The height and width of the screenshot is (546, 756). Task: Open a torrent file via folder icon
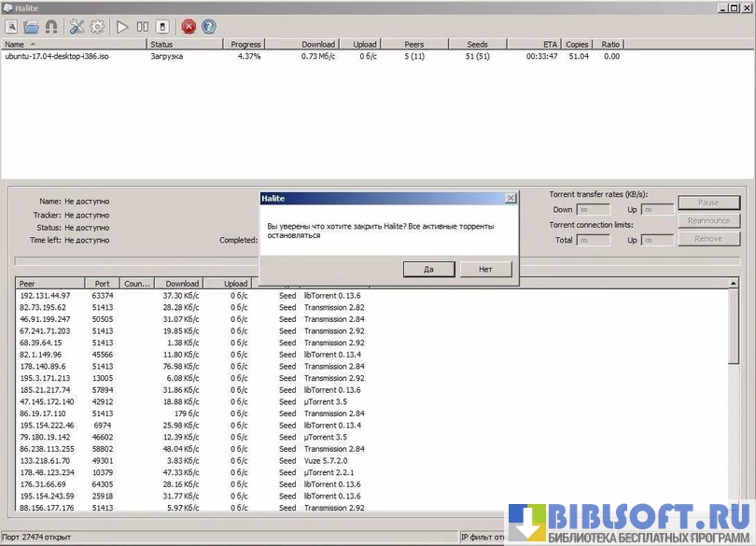click(31, 26)
